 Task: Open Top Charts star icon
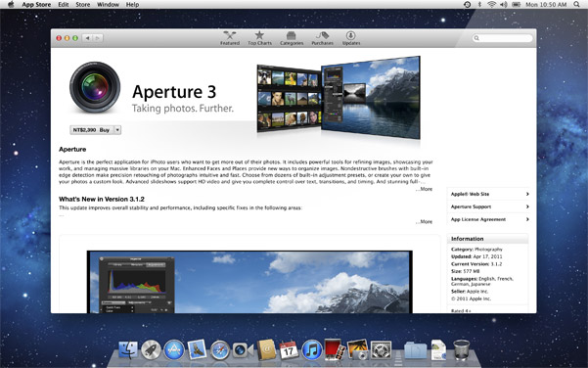tap(259, 38)
